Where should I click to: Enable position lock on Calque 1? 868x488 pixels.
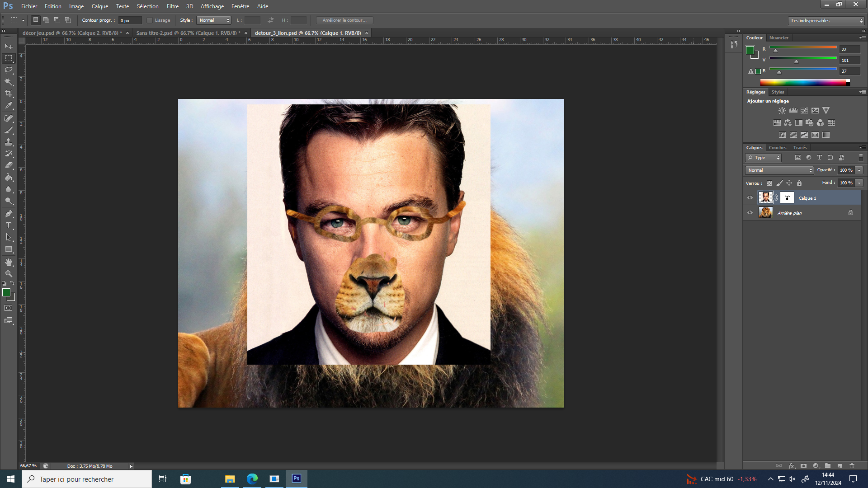click(x=789, y=183)
